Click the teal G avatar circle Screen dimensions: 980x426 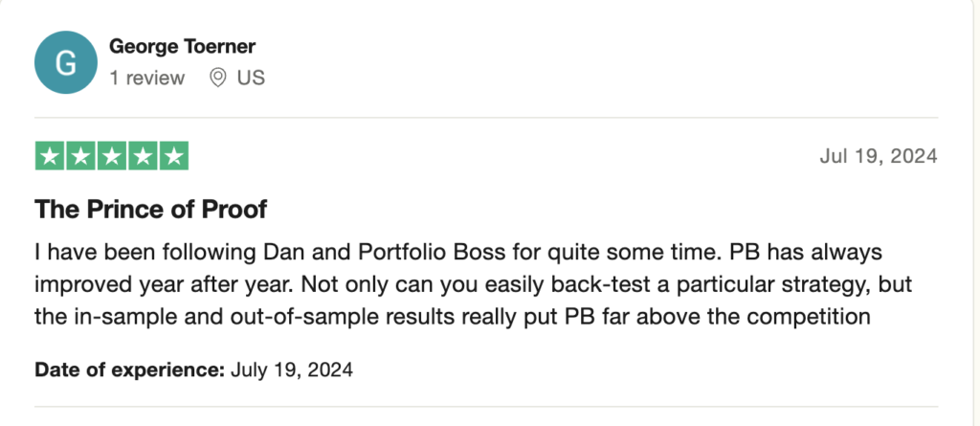pyautogui.click(x=66, y=62)
